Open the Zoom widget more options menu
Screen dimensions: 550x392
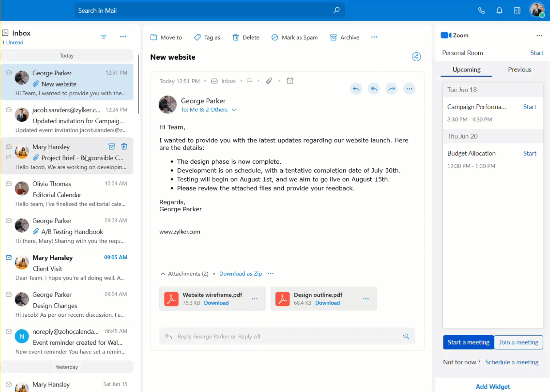(539, 36)
